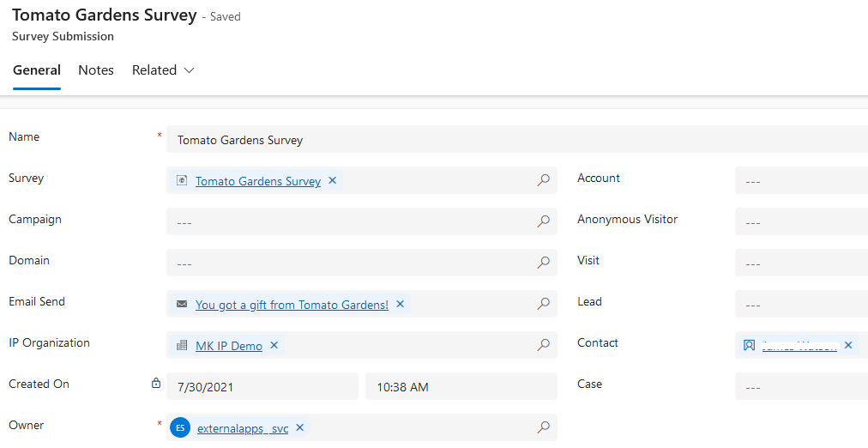This screenshot has height=448, width=868.
Task: Remove Tomato Gardens Survey from the Survey field
Action: pos(332,180)
